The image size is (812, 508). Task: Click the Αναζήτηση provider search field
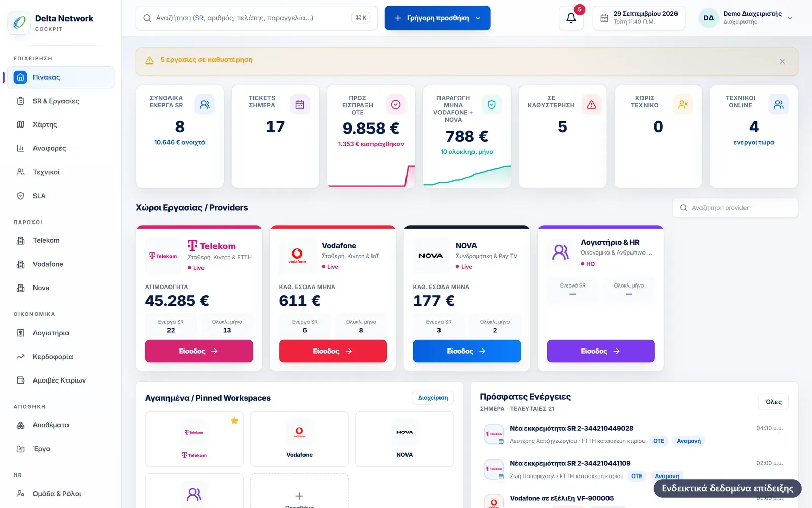point(735,208)
